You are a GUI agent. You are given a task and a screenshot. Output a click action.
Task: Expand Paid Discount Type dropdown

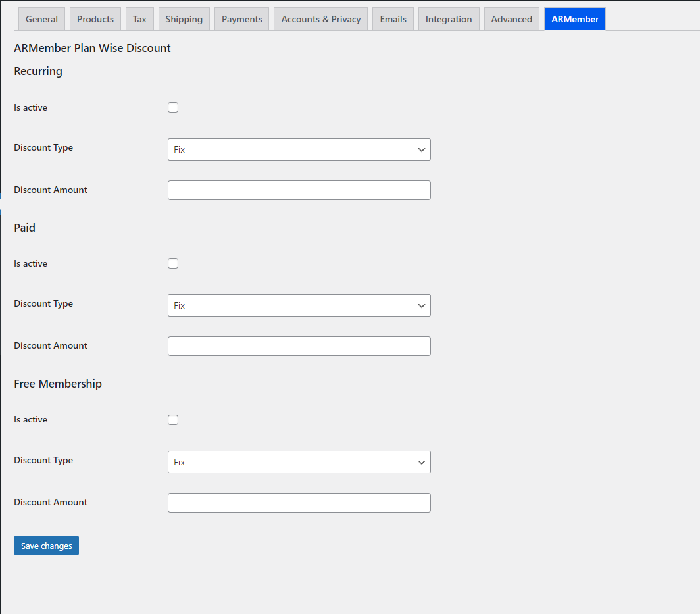tap(299, 305)
